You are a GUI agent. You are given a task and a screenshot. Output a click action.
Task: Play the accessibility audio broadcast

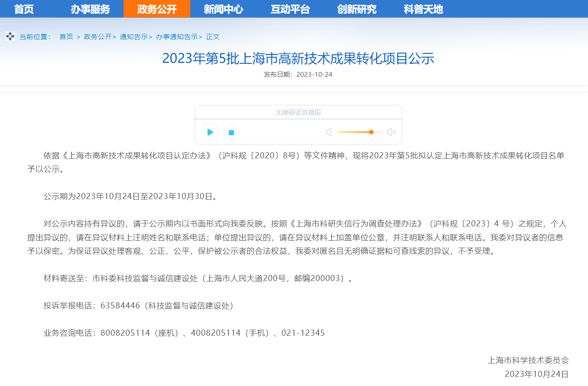pyautogui.click(x=210, y=132)
